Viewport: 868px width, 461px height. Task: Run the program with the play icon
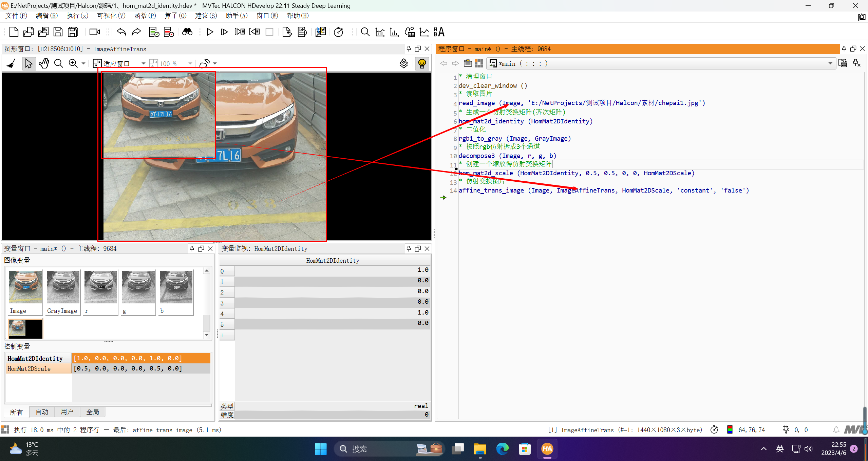(210, 32)
